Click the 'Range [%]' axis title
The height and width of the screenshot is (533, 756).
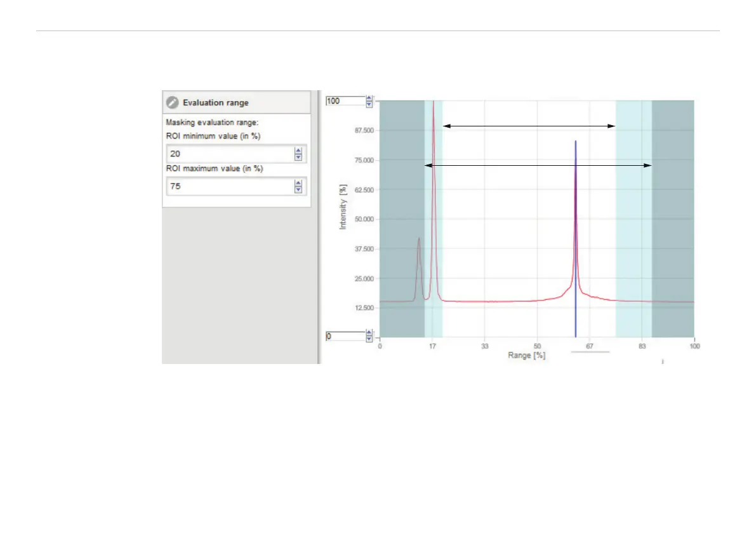(x=526, y=356)
